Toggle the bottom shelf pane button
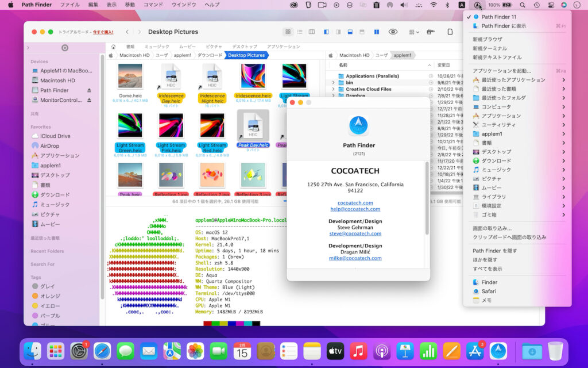The height and width of the screenshot is (368, 588). coord(350,32)
